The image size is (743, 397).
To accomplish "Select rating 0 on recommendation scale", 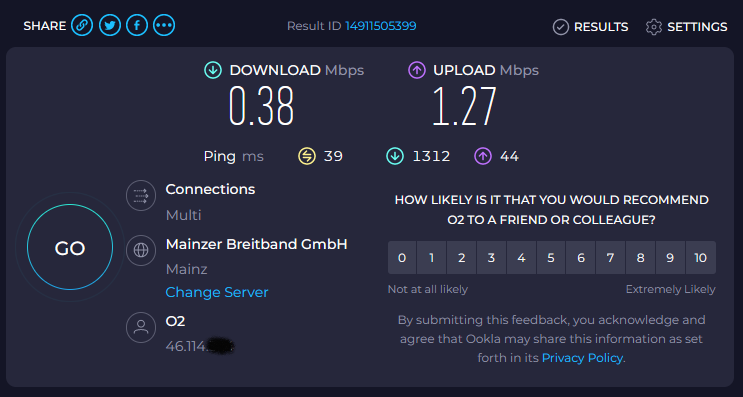I will 402,258.
